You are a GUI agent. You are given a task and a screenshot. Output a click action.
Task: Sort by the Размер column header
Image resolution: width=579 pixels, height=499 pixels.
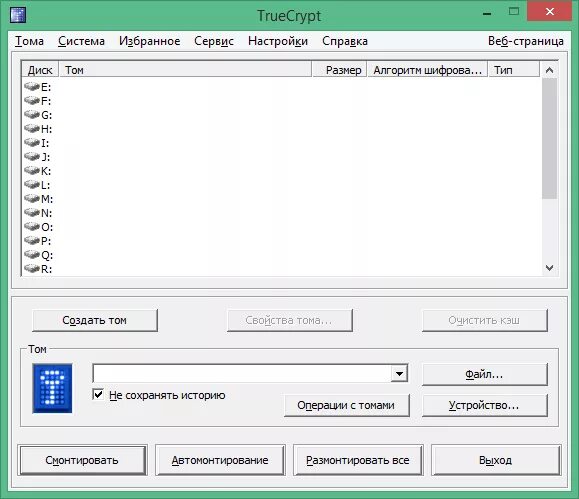point(340,70)
